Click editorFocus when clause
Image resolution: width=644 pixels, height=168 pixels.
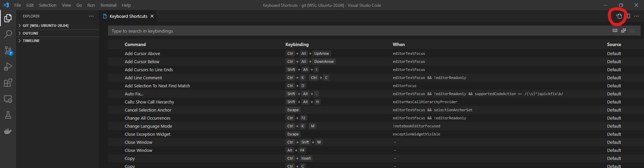click(405, 86)
